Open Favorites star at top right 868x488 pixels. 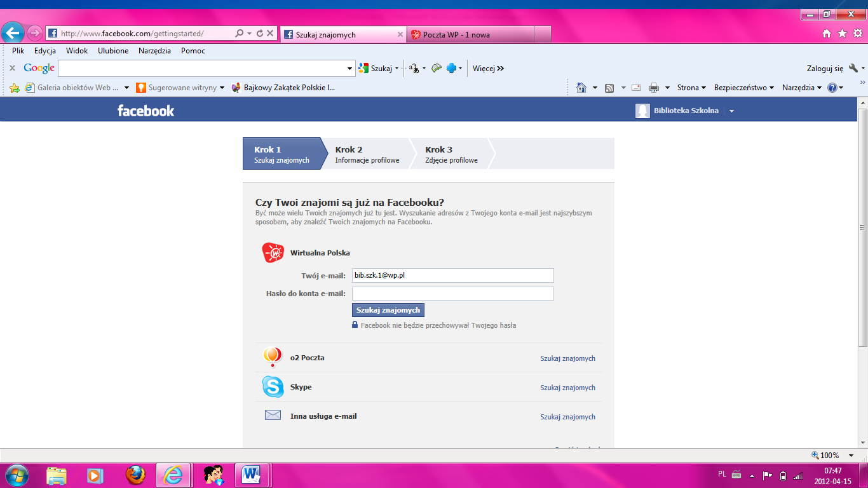(842, 34)
